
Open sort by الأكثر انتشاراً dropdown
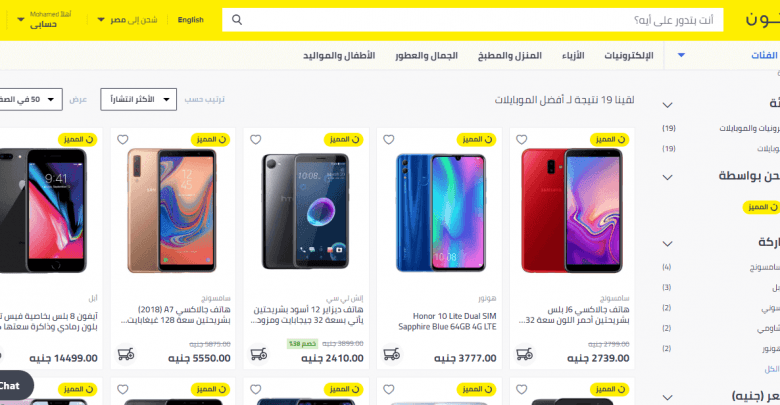(x=138, y=100)
